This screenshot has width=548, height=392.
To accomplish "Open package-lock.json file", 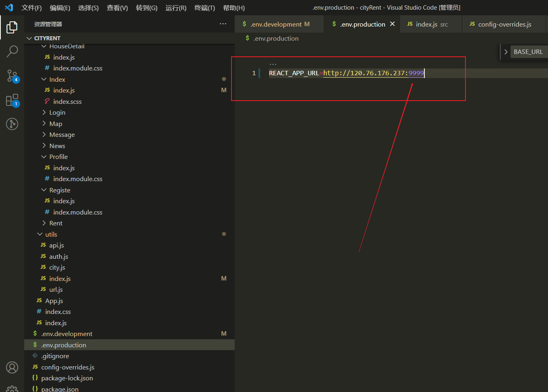I will tap(129, 378).
